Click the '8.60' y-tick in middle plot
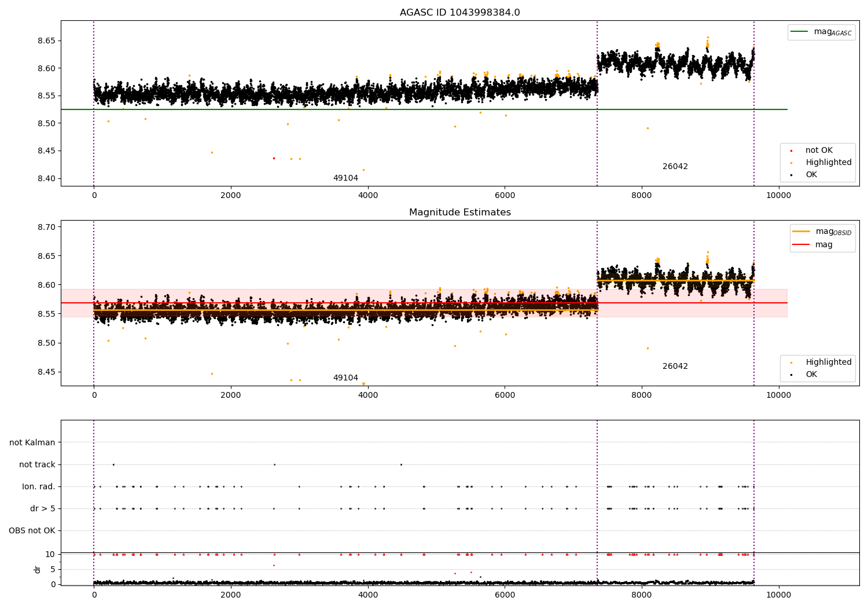Image resolution: width=868 pixels, height=608 pixels. pyautogui.click(x=47, y=285)
